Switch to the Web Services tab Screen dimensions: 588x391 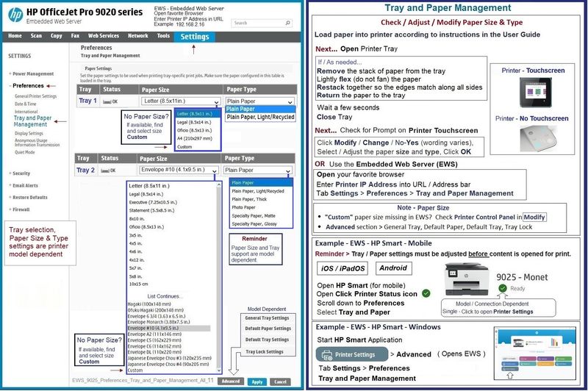[x=104, y=36]
